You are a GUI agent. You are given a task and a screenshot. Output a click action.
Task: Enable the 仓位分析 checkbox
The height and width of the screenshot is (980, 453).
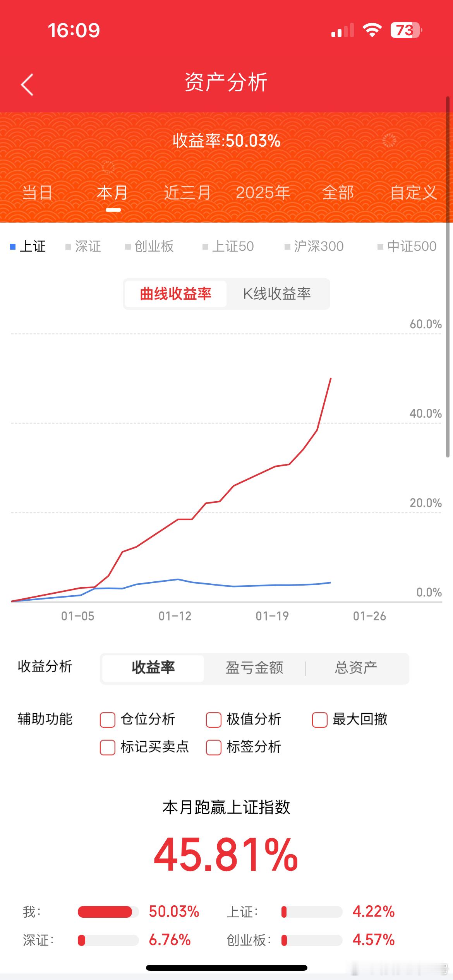coord(107,720)
